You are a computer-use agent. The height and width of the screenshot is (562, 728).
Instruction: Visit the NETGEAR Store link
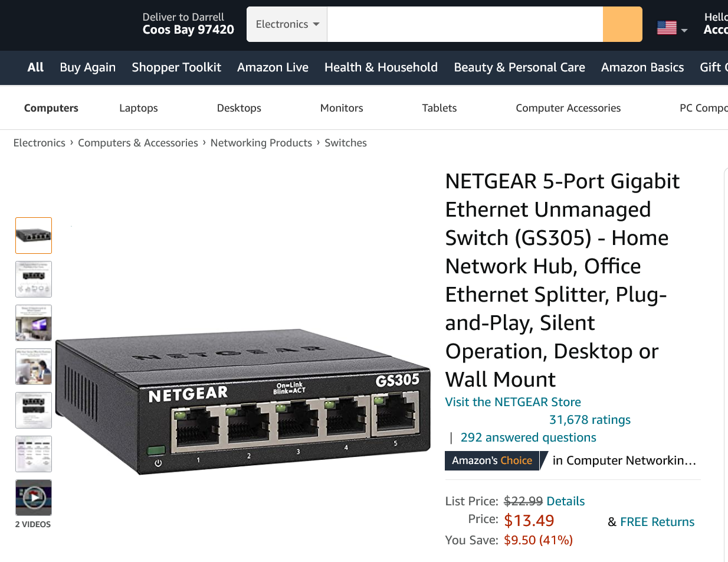tap(513, 402)
